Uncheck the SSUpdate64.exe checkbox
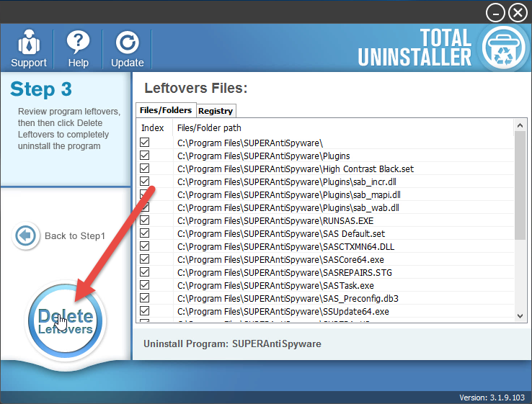532x404 pixels. tap(145, 311)
